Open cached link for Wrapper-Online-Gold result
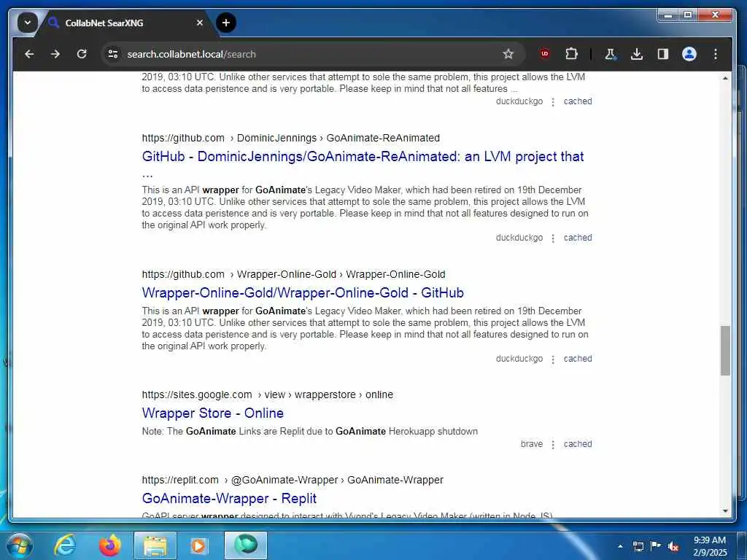This screenshot has height=560, width=747. [x=578, y=359]
